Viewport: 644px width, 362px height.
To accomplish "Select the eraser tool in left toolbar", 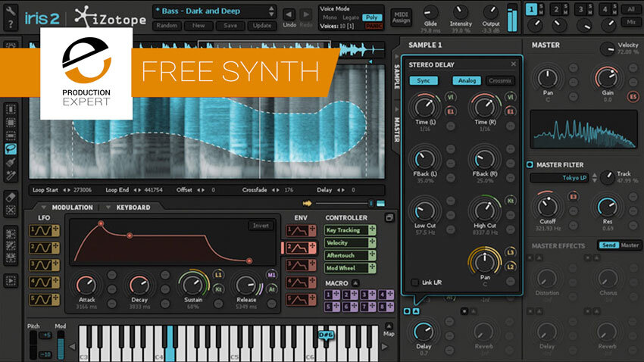I will [x=11, y=197].
